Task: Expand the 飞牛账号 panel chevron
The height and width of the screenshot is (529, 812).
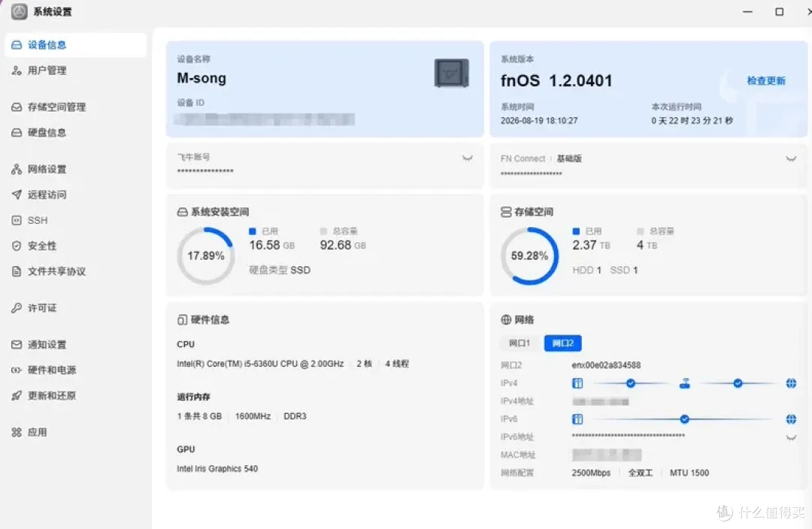Action: [467, 158]
